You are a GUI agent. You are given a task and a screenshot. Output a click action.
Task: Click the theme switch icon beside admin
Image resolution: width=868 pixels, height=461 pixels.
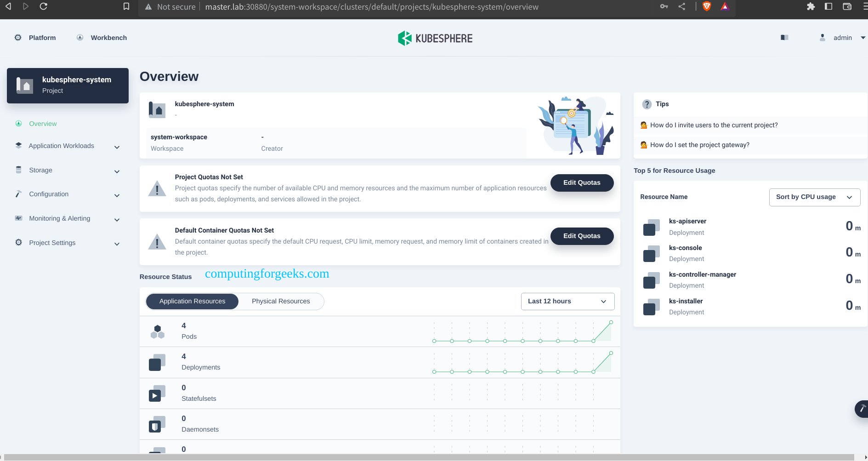tap(784, 38)
